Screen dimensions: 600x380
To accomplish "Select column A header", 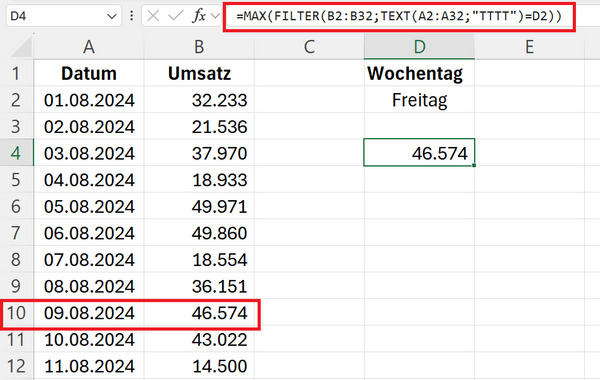I will pos(89,47).
